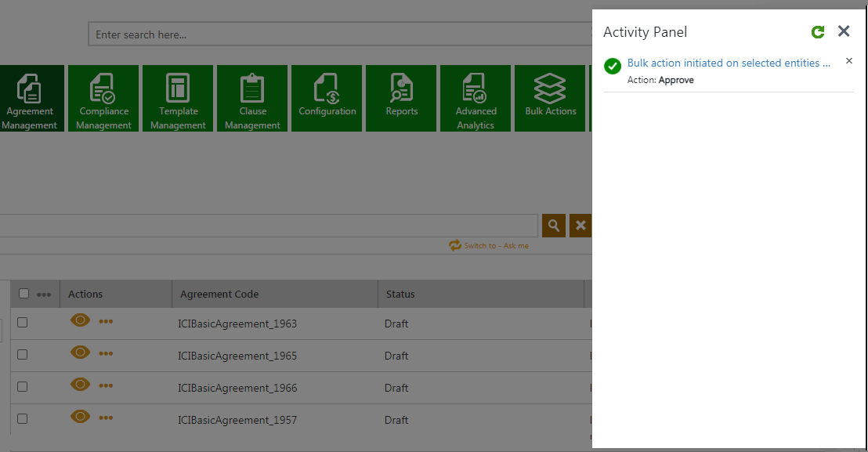Open the Agreement Management tile

point(31,98)
